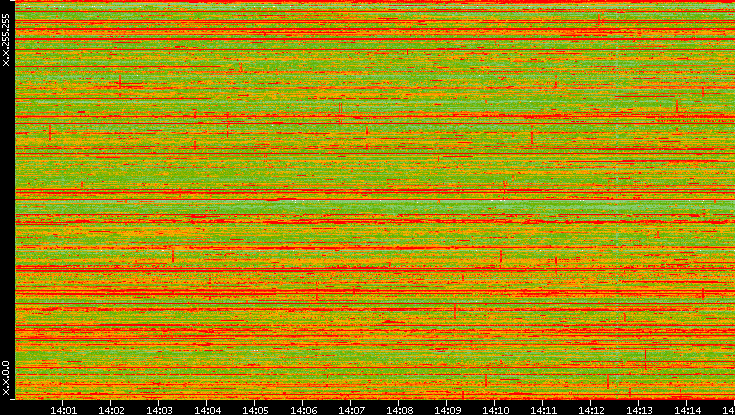Pick the 14:13 timestamp on the axis
The height and width of the screenshot is (415, 735).
tap(639, 410)
